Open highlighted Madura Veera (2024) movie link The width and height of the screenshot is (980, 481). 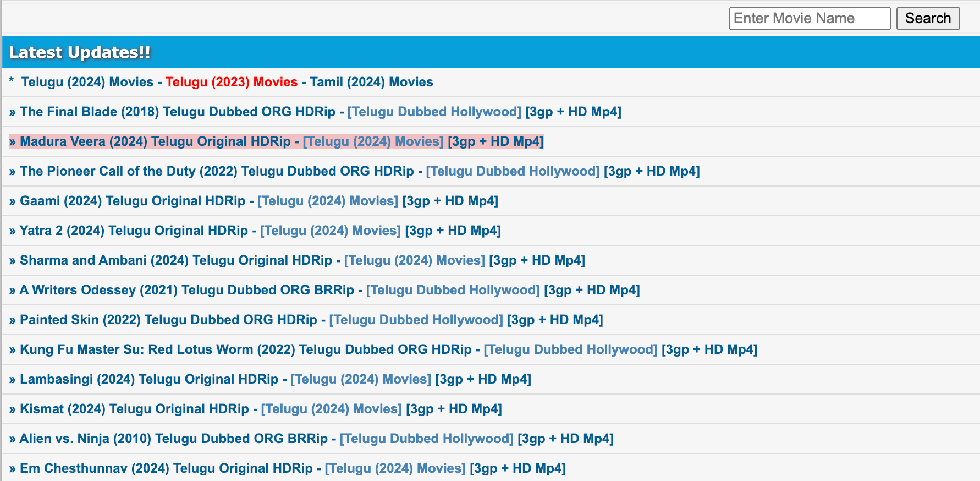coord(155,141)
